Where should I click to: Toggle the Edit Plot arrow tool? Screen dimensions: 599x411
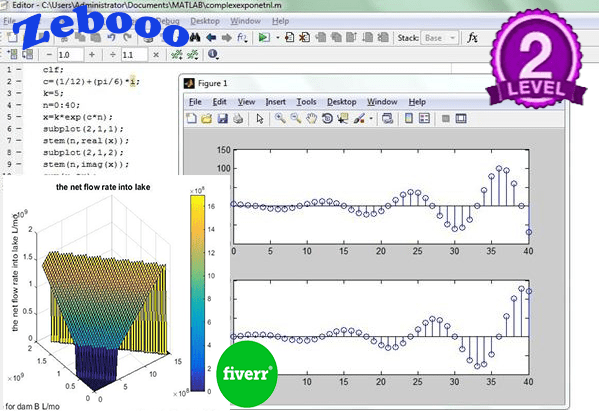(x=260, y=118)
